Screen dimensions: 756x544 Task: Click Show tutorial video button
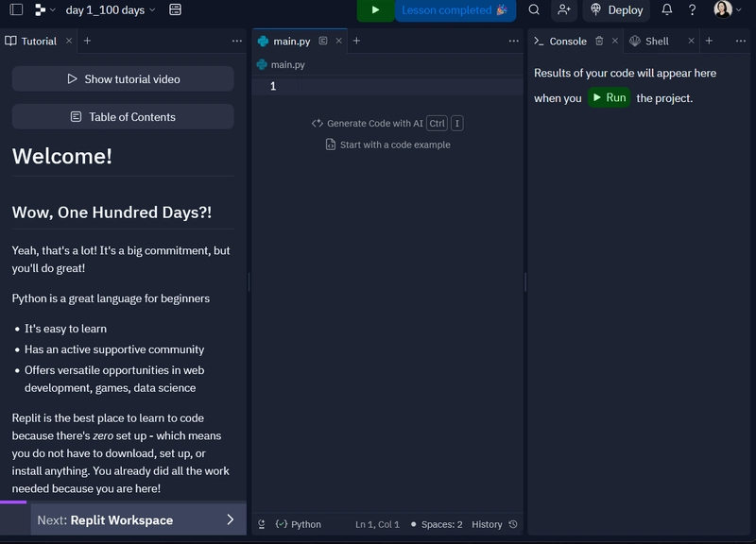(x=123, y=79)
